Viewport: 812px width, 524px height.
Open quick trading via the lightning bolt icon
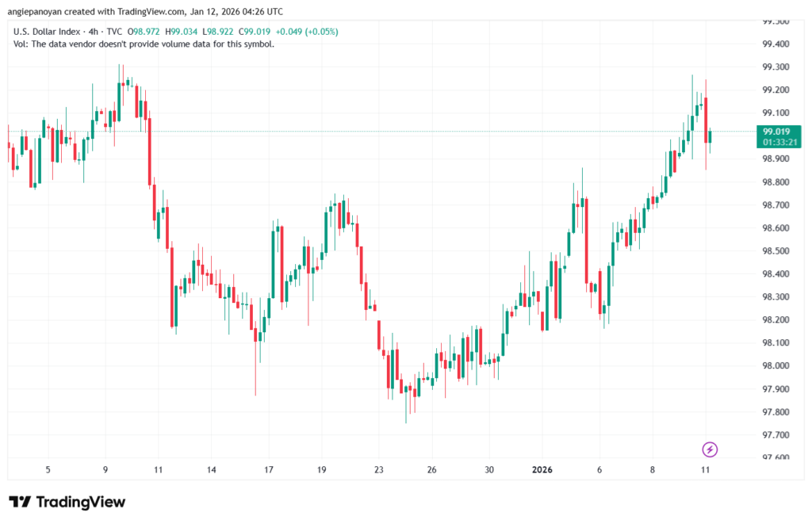[710, 449]
